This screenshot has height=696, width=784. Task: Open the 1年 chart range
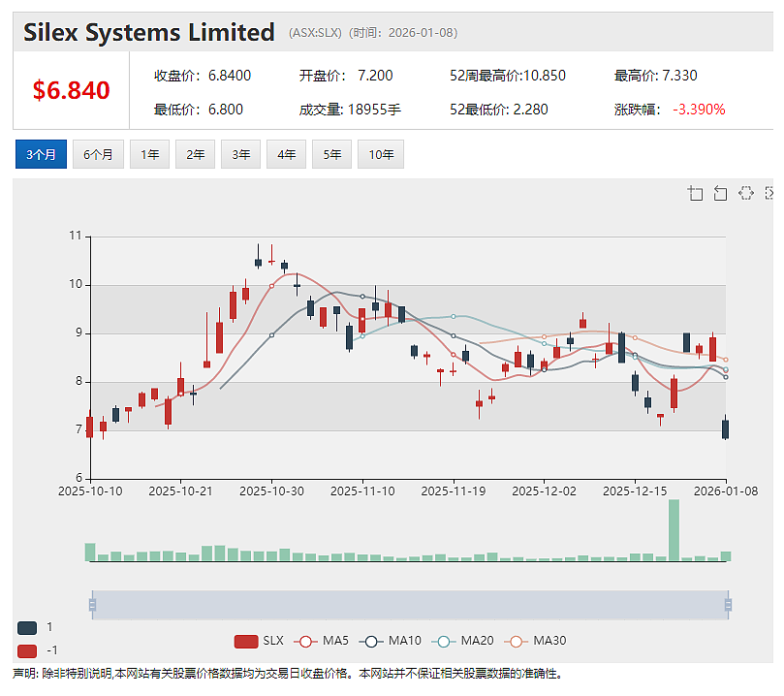click(149, 154)
